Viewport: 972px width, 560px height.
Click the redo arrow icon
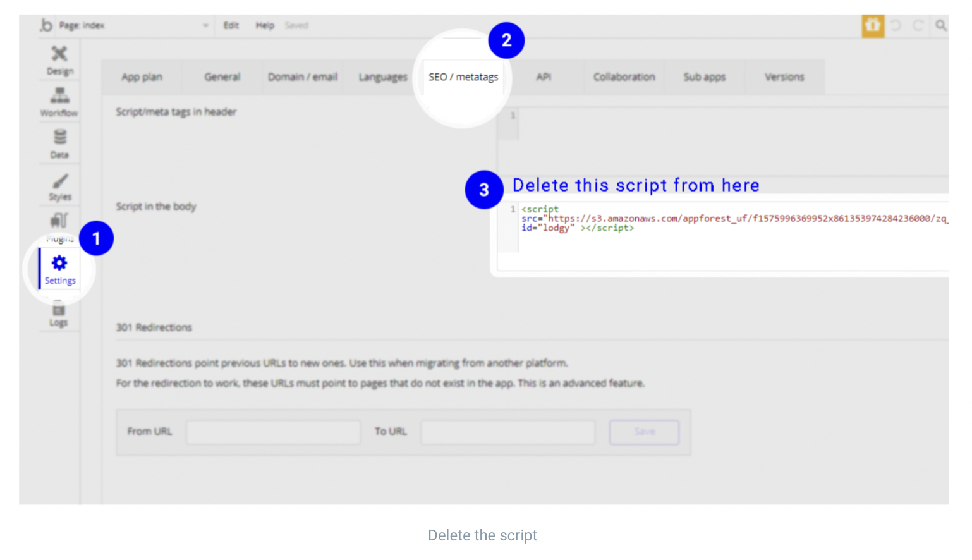(x=918, y=25)
